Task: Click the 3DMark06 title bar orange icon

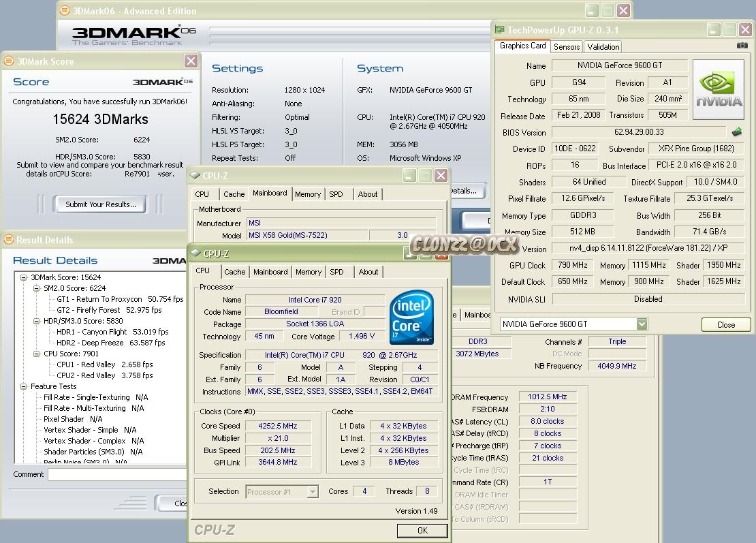Action: click(x=64, y=10)
